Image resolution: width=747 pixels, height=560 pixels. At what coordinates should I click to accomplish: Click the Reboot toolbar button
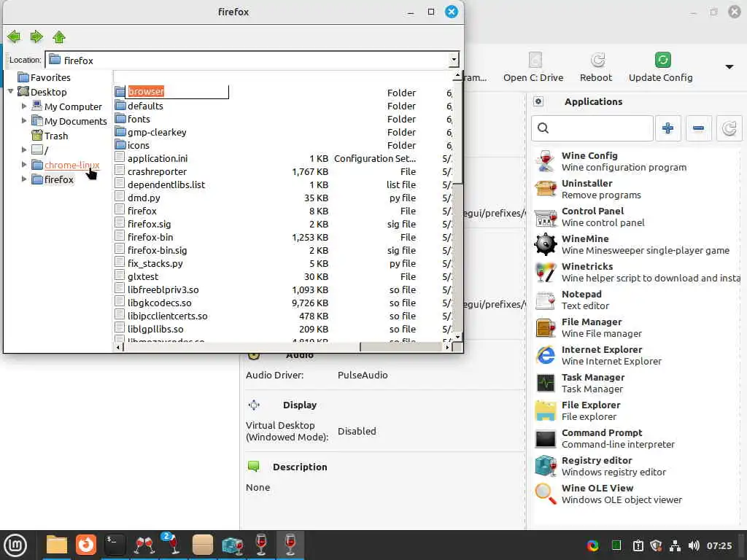[595, 67]
